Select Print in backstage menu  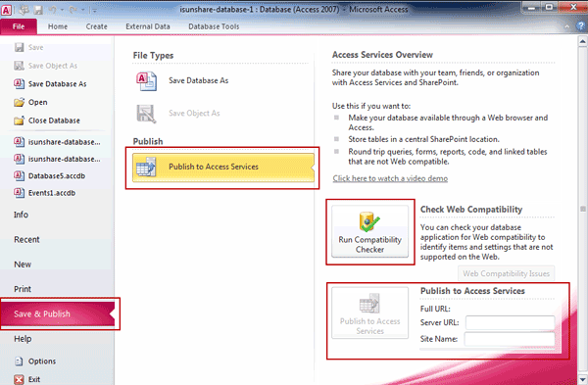(x=23, y=289)
